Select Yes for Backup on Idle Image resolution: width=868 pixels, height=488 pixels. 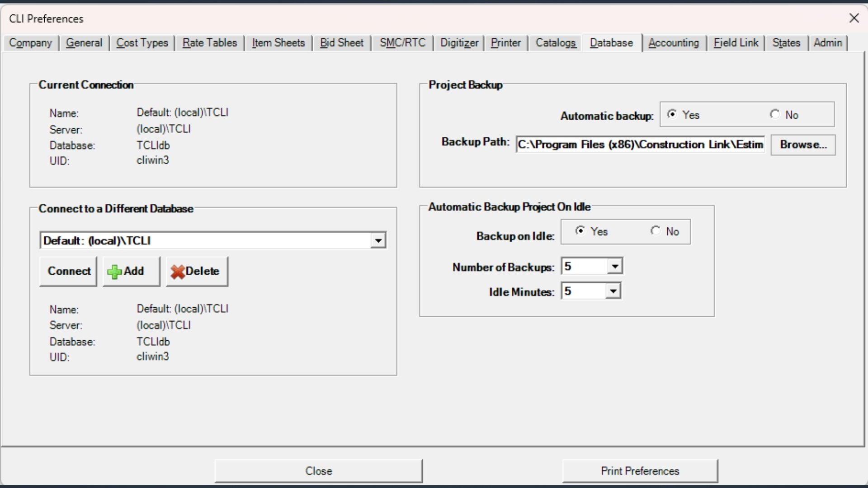(580, 231)
